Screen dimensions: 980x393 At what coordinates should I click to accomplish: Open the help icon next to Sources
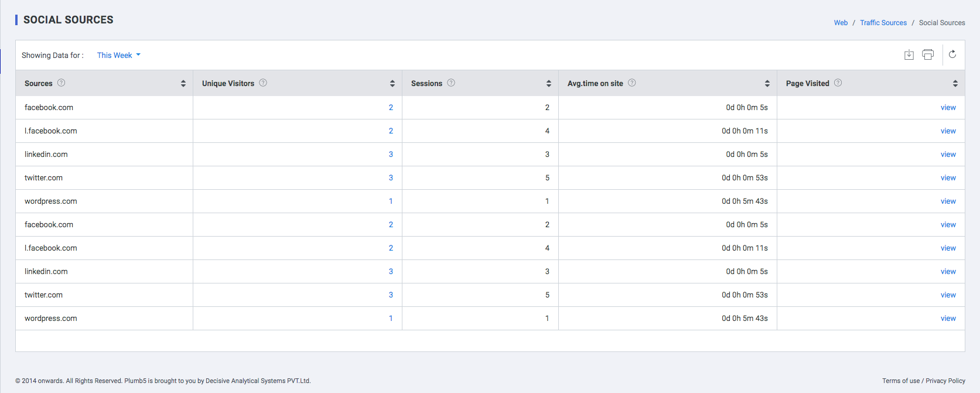(x=61, y=83)
